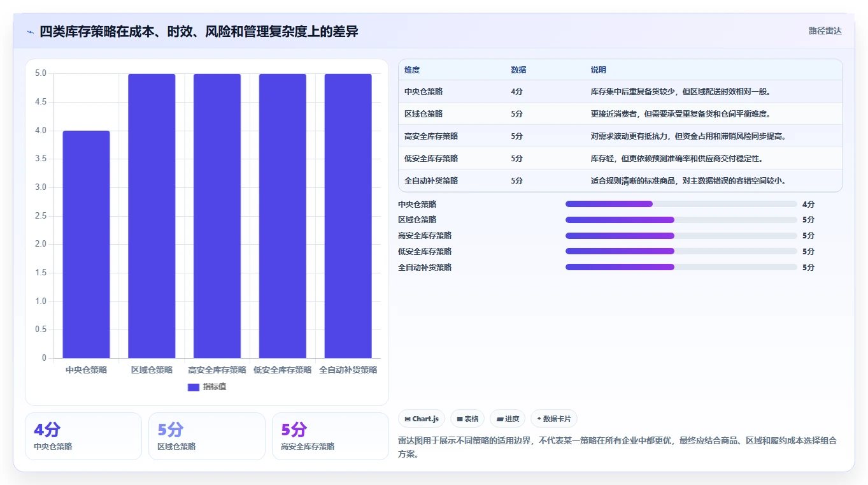Click the 维度 column header

tap(412, 70)
